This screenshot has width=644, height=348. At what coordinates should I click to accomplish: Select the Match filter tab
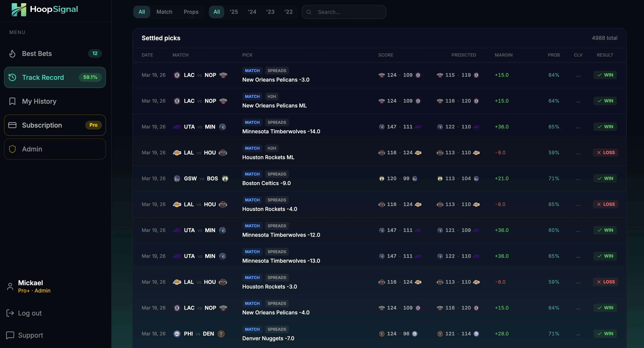[164, 12]
